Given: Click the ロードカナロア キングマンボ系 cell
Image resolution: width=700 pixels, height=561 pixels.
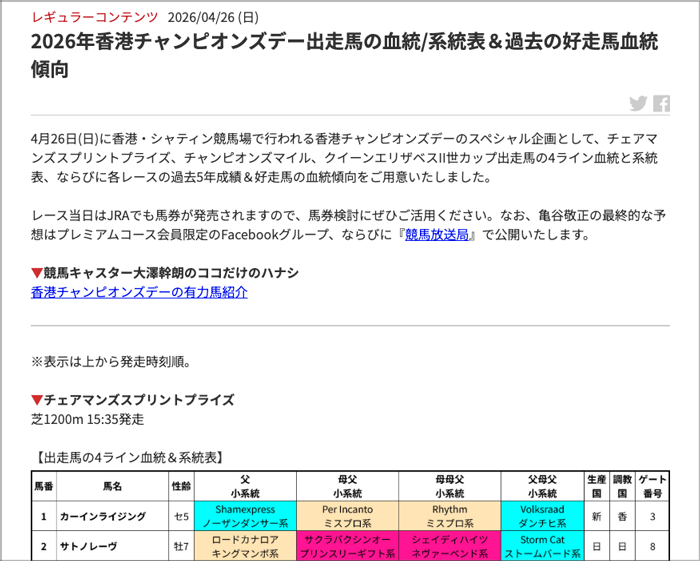Looking at the screenshot, I should point(246,546).
